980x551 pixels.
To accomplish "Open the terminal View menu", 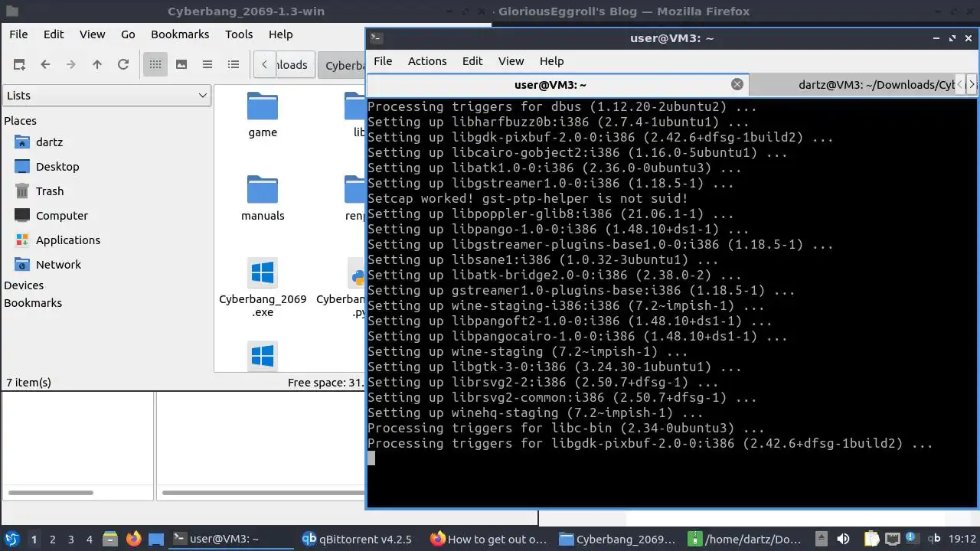I will (x=511, y=61).
